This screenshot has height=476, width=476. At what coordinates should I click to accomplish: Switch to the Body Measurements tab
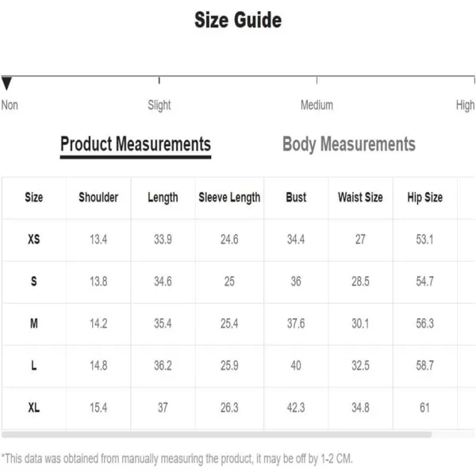pyautogui.click(x=349, y=144)
